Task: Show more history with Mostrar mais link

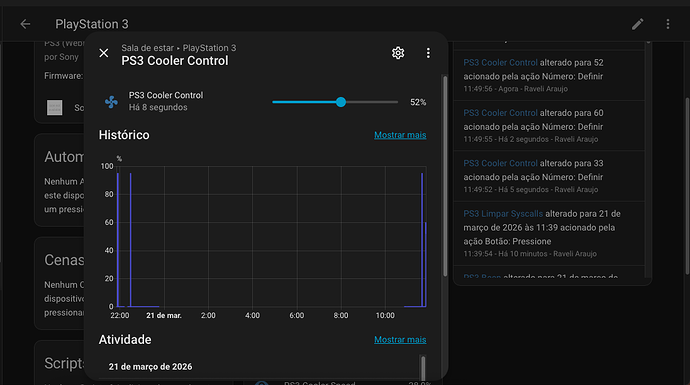Action: [400, 135]
